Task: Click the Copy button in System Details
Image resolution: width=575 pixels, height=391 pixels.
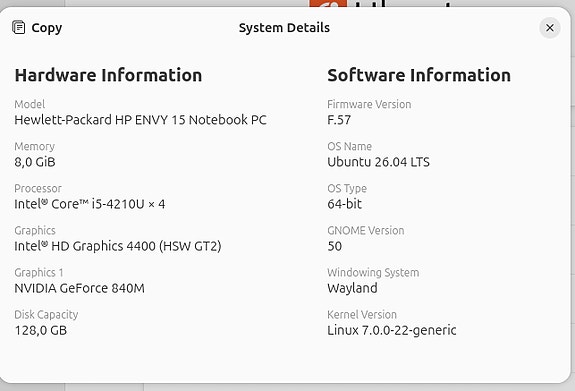Action: (x=37, y=28)
